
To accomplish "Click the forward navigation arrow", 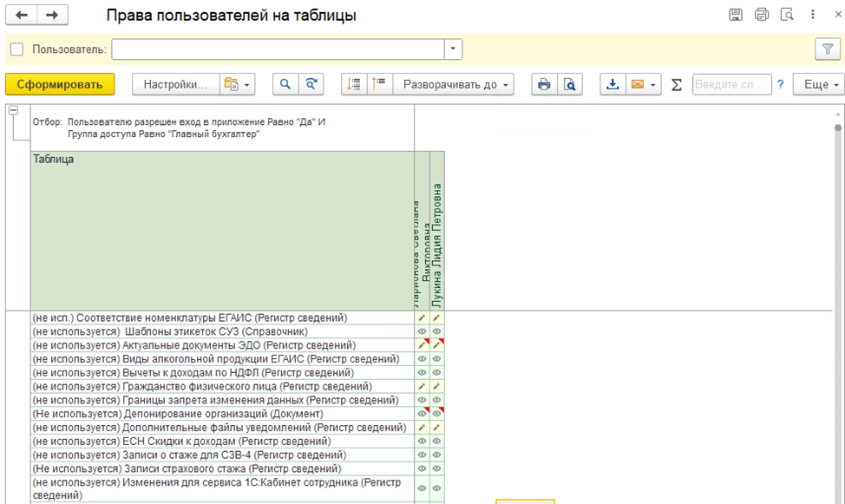I will pos(52,15).
